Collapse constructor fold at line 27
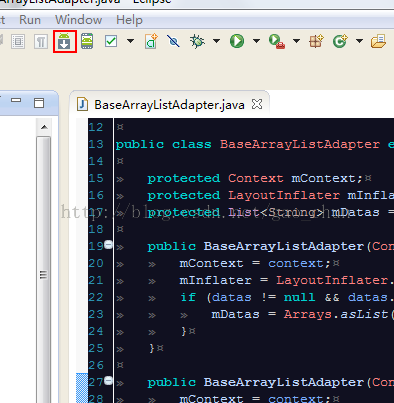This screenshot has width=394, height=403. tap(108, 381)
